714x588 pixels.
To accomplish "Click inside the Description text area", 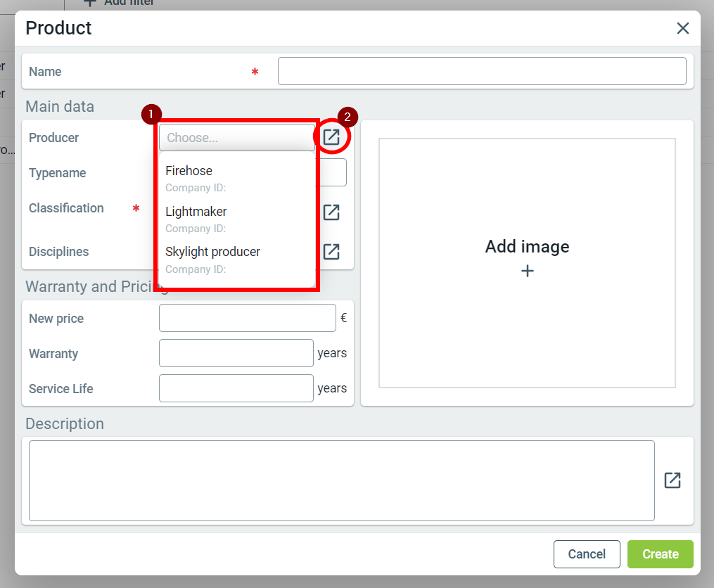I will click(x=341, y=480).
